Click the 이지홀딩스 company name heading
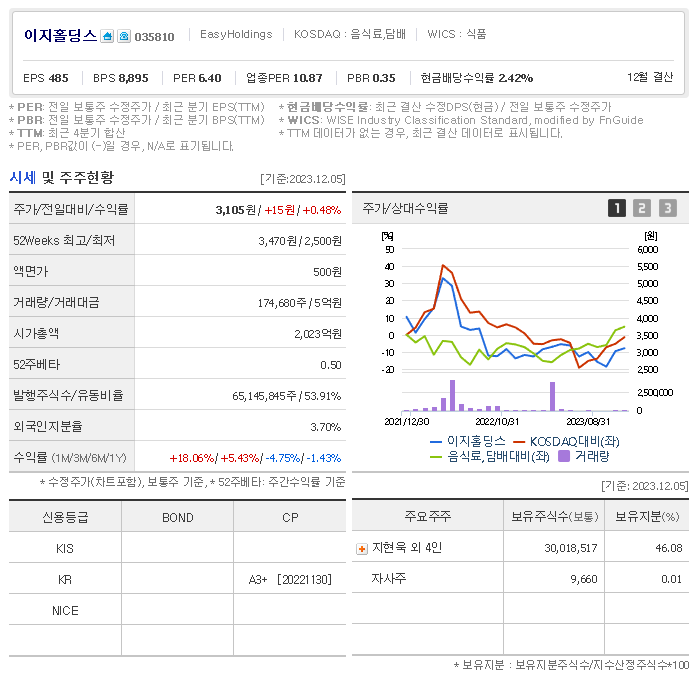Screen dimensions: 696x681 [x=60, y=35]
